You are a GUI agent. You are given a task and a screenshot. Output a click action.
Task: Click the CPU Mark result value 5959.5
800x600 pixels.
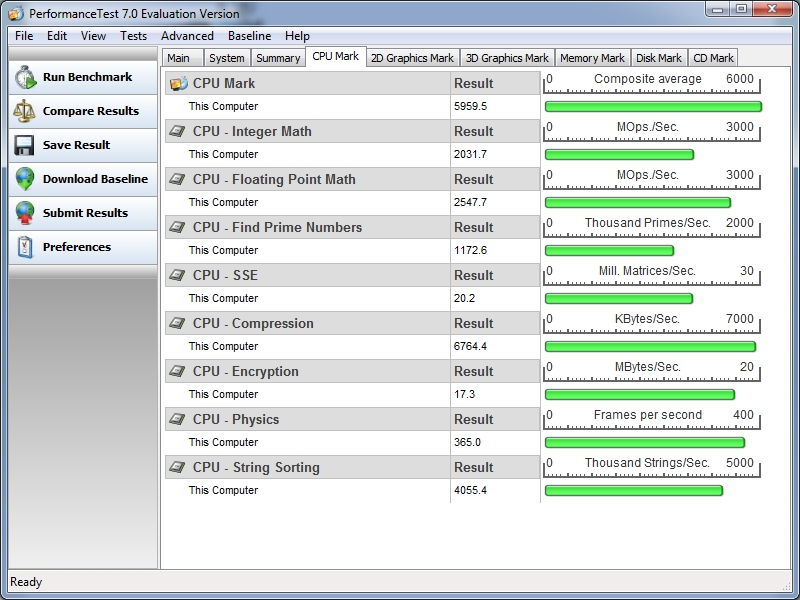coord(470,106)
